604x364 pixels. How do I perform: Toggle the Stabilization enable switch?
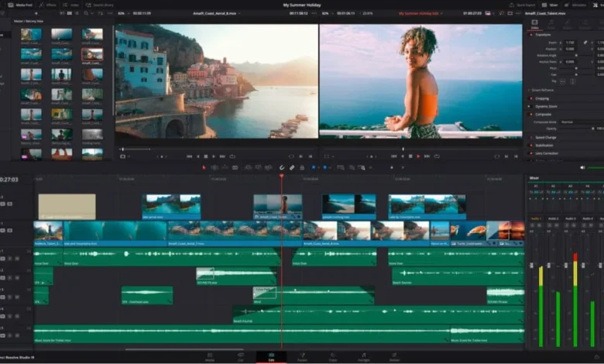[531, 145]
